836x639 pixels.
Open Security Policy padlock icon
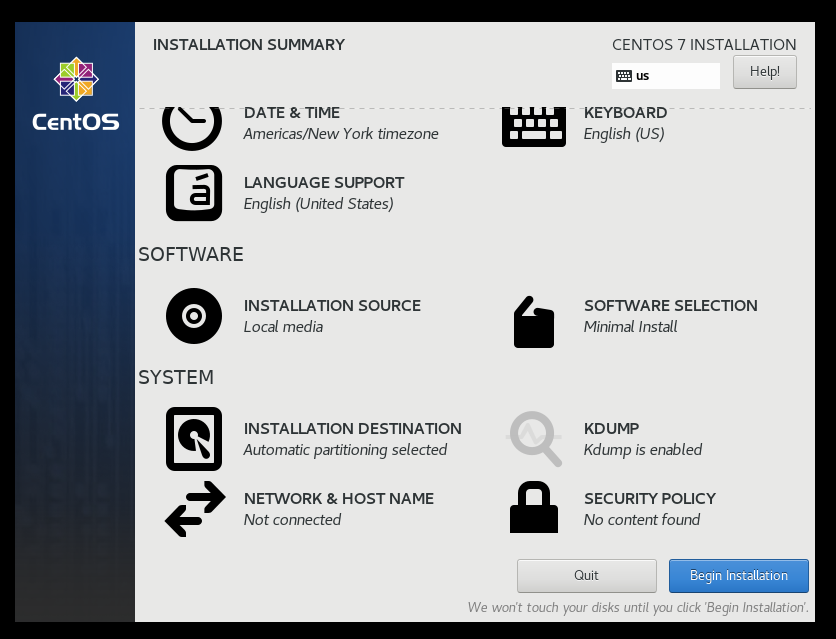click(x=534, y=507)
